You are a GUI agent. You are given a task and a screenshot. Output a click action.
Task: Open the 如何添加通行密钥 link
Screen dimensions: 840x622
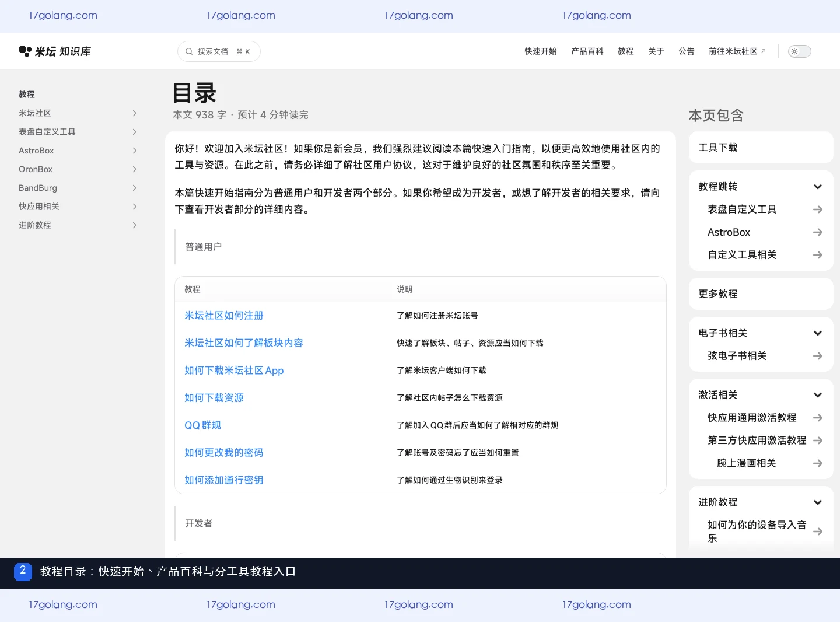224,480
